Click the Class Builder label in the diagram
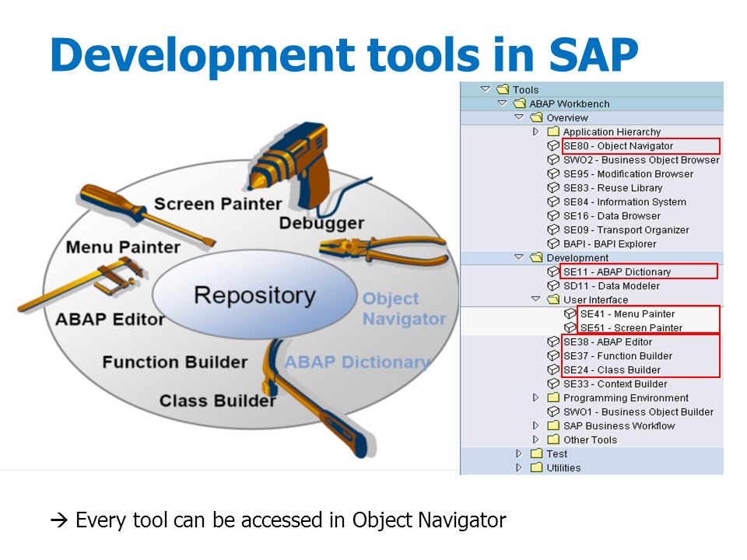Screen dimensions: 747x560 coord(218,401)
